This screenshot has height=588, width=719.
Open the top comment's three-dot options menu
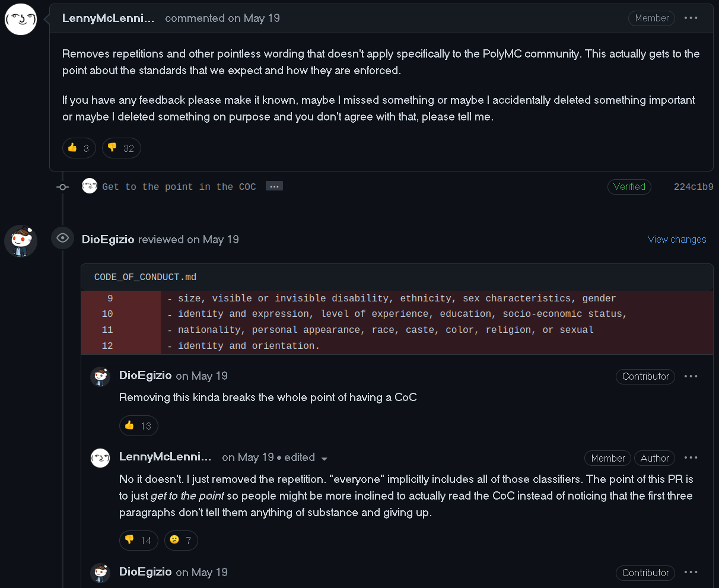(x=691, y=18)
